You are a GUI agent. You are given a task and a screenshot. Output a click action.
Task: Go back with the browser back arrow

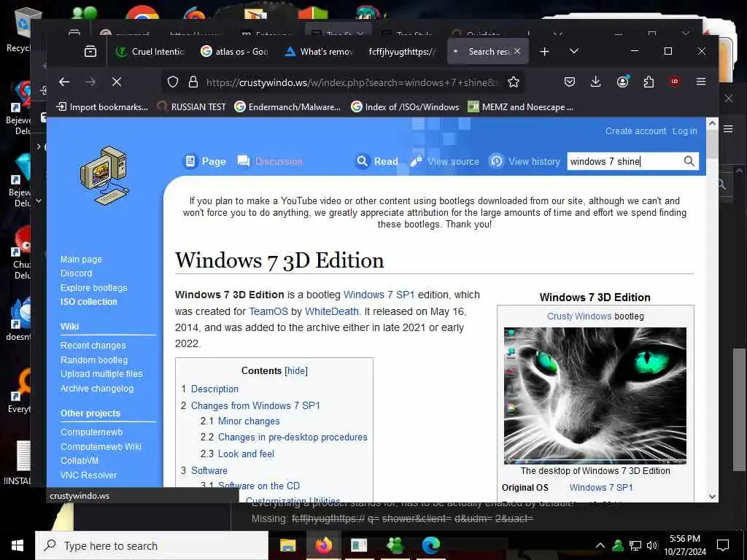coord(64,82)
